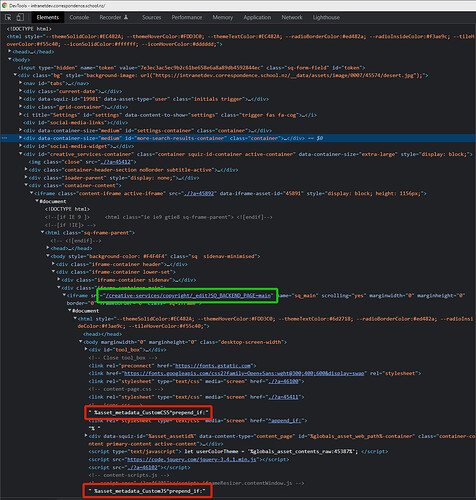Expand the social-media-widget div

click(21, 146)
